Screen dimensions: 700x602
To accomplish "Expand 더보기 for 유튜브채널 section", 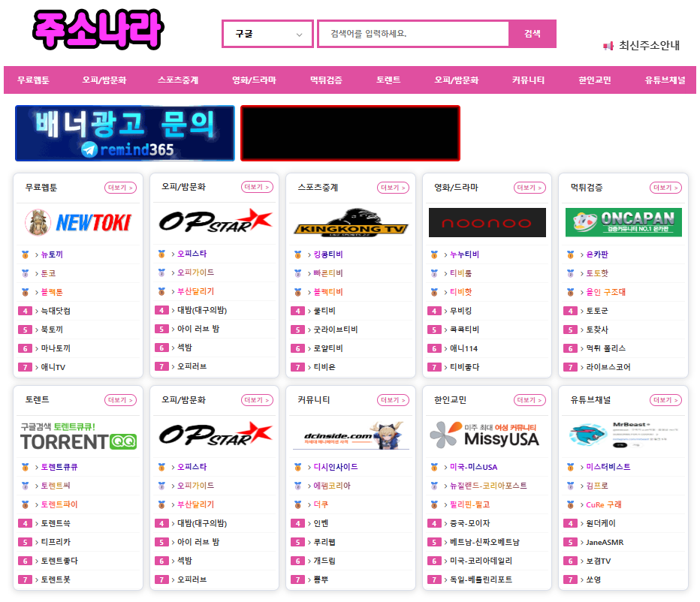I will click(x=665, y=400).
